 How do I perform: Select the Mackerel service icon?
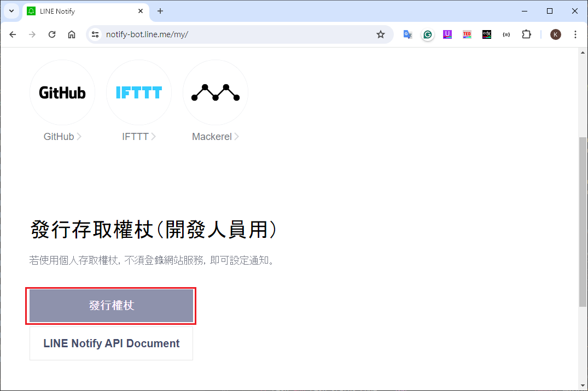[216, 93]
